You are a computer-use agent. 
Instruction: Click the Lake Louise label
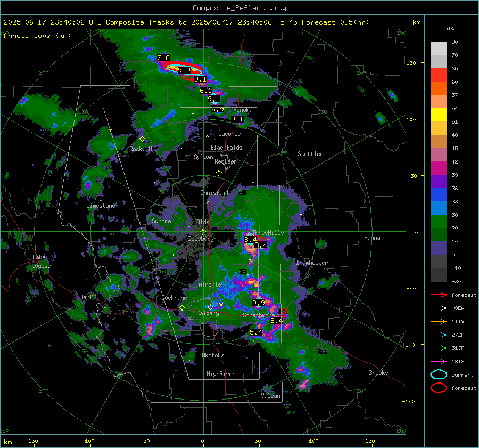tap(42, 262)
